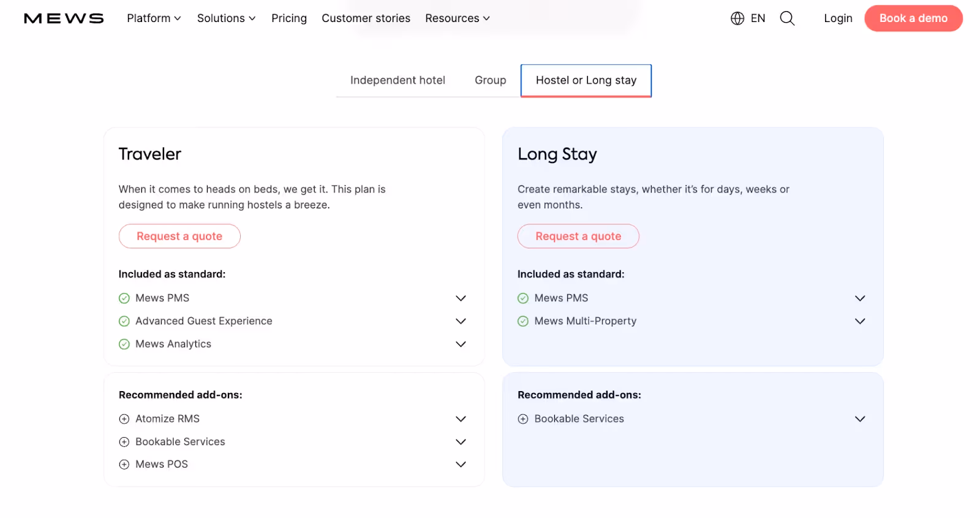Click green check icon beside Mews Multi-Property
The width and height of the screenshot is (980, 518).
point(523,321)
